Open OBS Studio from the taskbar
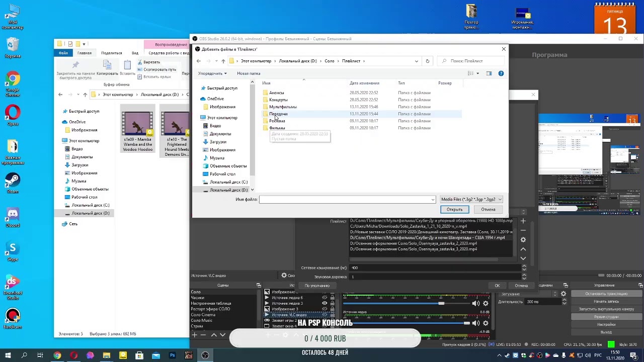Viewport: 644px width, 362px height. click(x=205, y=355)
